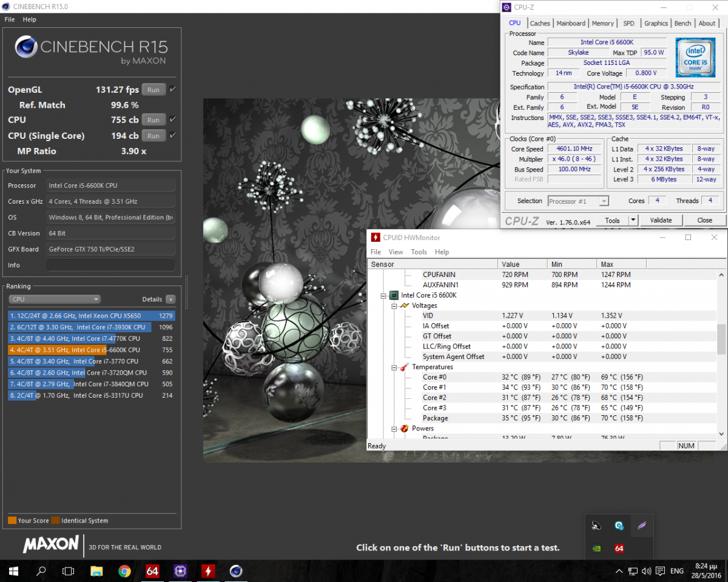Open the CPU ranking type dropdown
This screenshot has height=582, width=728.
(x=55, y=299)
